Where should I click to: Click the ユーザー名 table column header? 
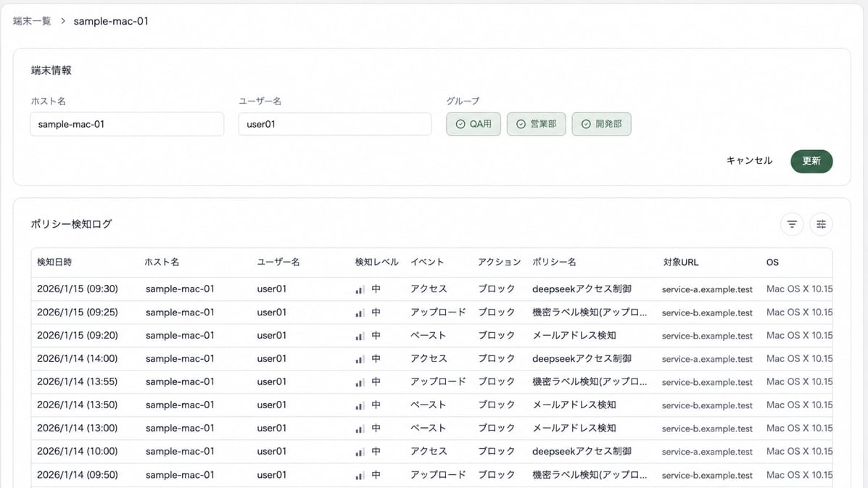click(x=278, y=262)
